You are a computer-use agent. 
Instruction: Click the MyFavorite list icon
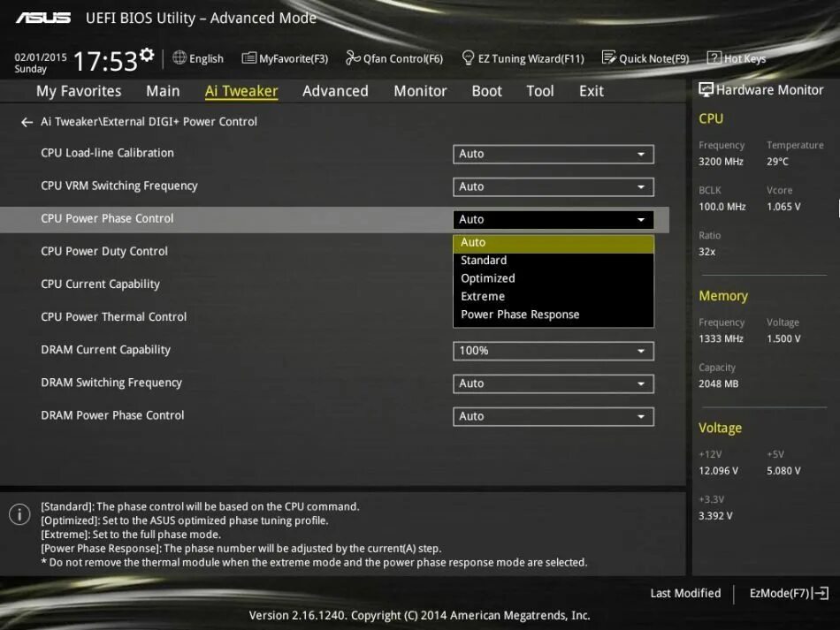click(x=248, y=57)
